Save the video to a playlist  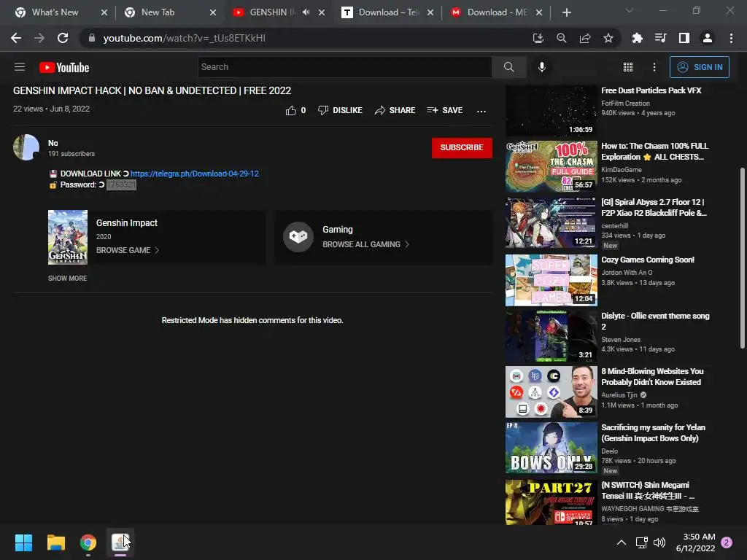(444, 111)
